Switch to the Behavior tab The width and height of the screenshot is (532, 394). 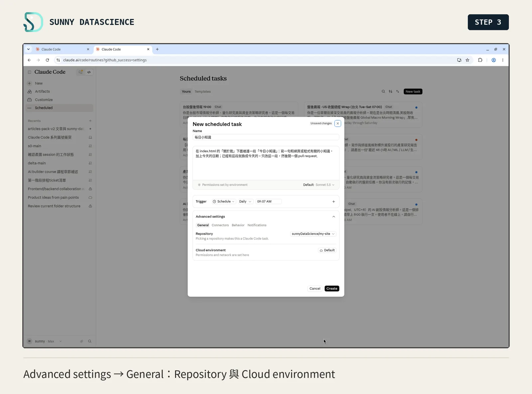238,225
